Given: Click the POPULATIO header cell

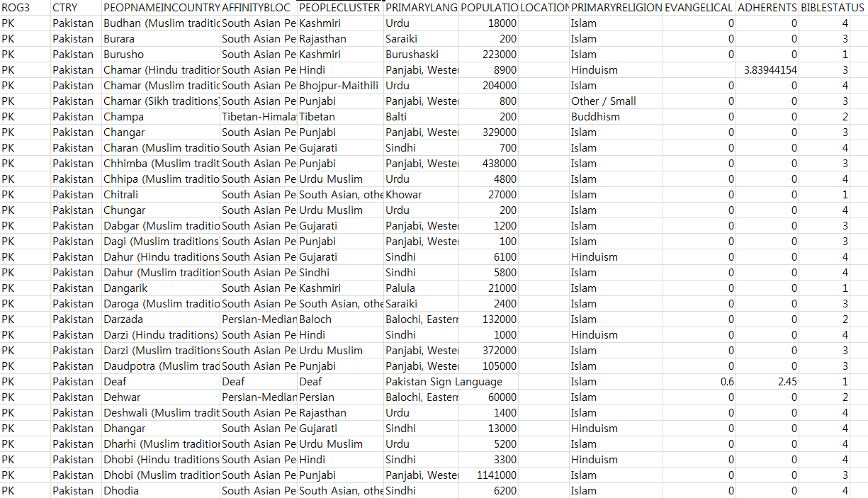Looking at the screenshot, I should tap(488, 8).
